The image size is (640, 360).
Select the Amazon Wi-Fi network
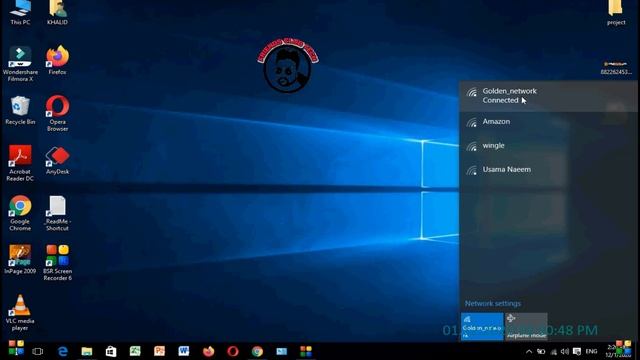point(548,122)
